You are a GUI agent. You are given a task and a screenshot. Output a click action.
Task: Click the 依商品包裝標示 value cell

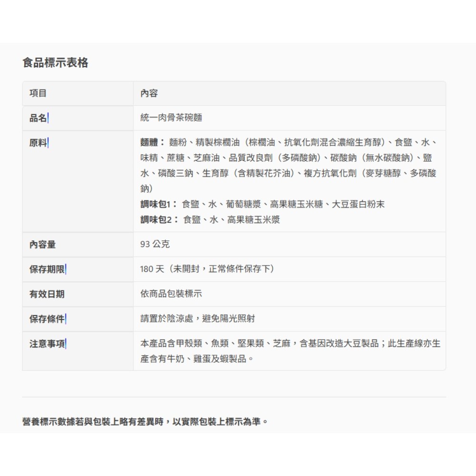[x=171, y=294]
